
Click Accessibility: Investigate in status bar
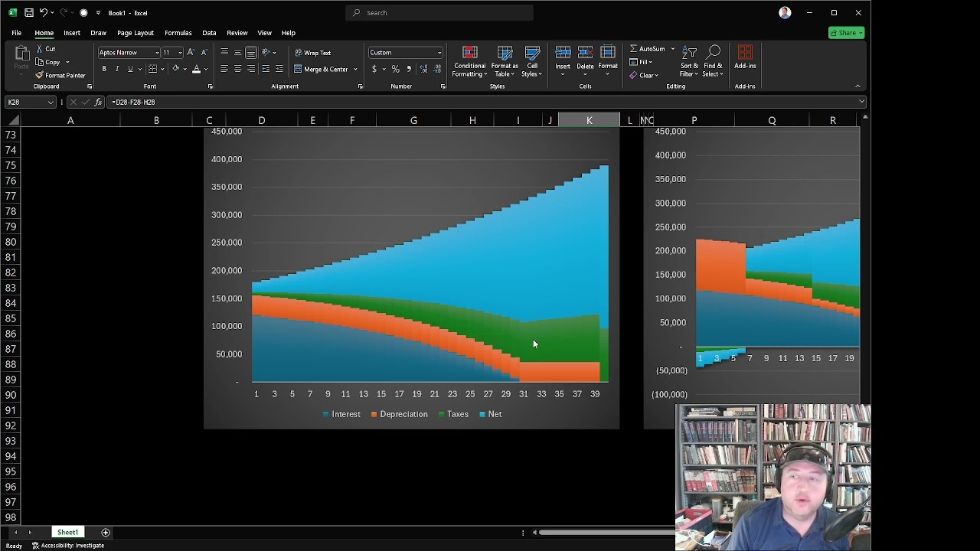click(x=68, y=546)
